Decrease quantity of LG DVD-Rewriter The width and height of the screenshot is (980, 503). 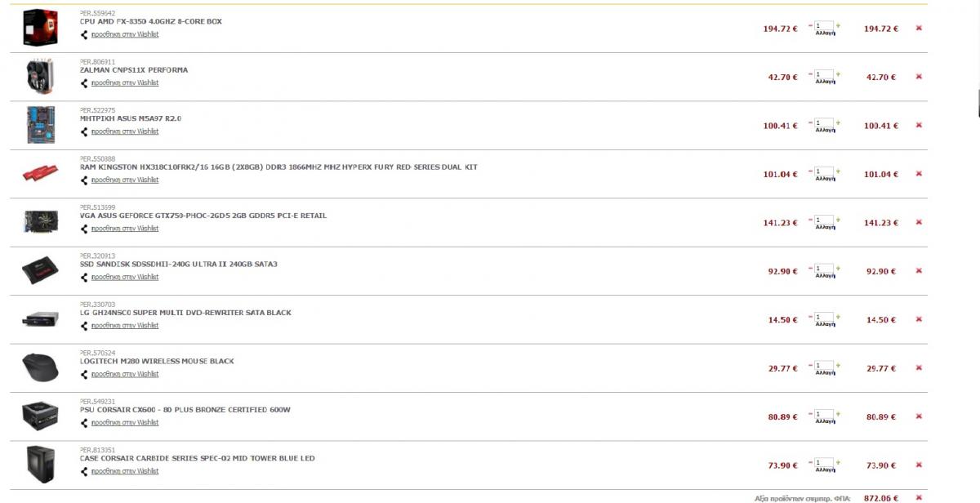(810, 317)
